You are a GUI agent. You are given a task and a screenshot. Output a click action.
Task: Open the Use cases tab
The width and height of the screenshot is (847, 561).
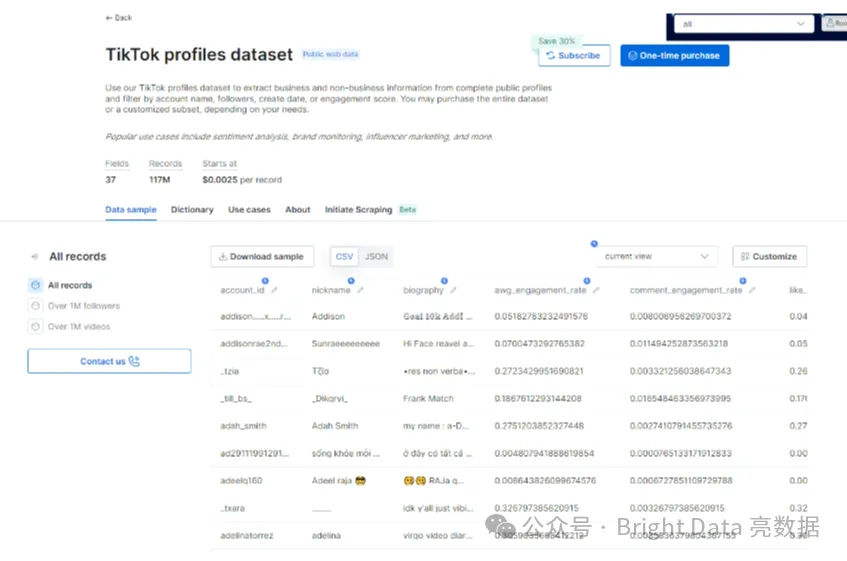click(249, 209)
